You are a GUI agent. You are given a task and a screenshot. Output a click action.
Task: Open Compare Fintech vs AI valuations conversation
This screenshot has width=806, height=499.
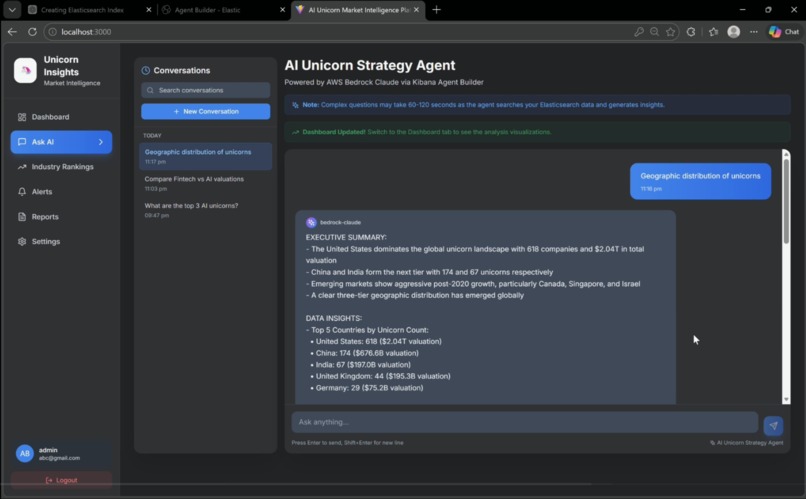tap(206, 183)
